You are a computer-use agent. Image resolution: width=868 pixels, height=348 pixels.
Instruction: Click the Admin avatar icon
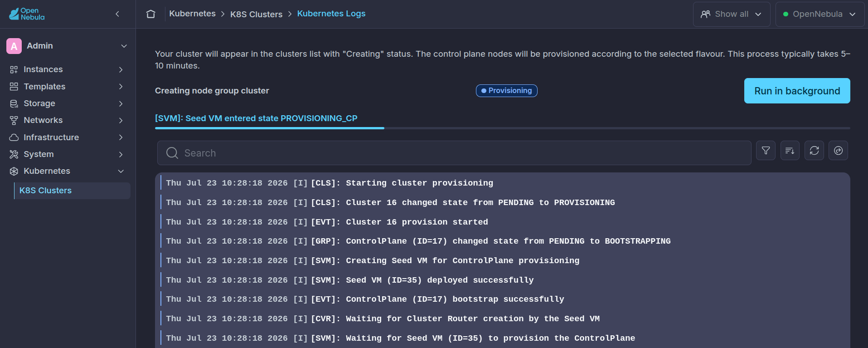[x=14, y=46]
